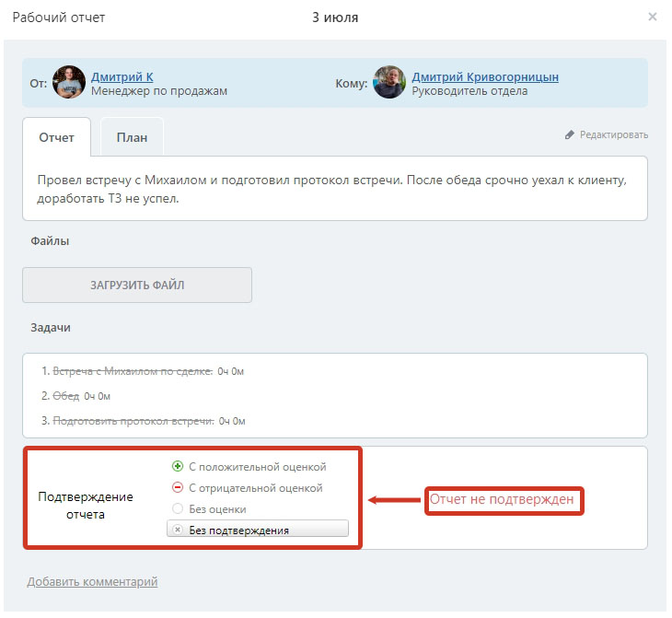
Task: Click task Подготовить протокол встречи
Action: (x=133, y=421)
